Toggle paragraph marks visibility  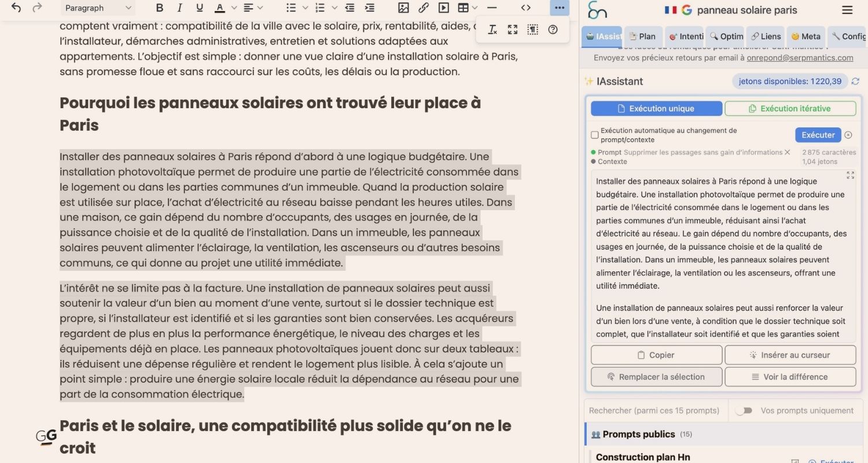532,30
